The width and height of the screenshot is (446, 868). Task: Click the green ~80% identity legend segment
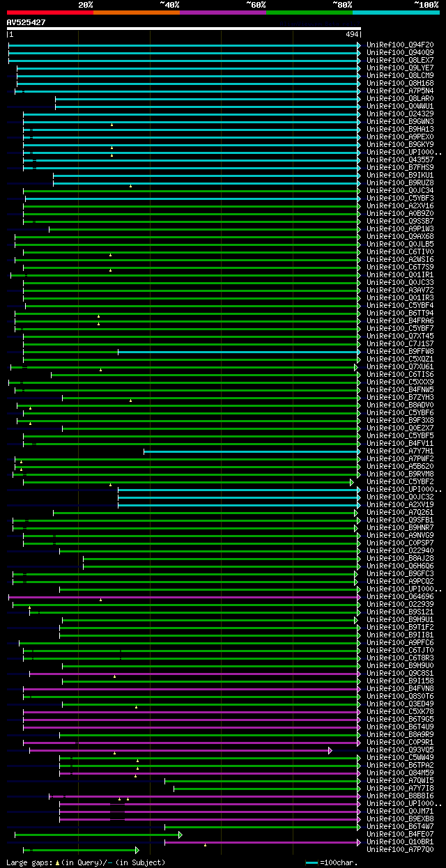[x=309, y=13]
